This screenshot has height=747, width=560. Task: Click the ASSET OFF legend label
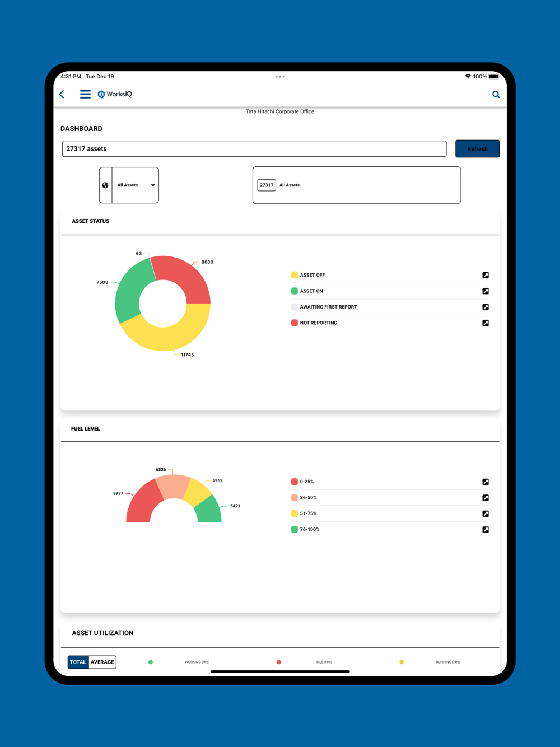click(312, 275)
